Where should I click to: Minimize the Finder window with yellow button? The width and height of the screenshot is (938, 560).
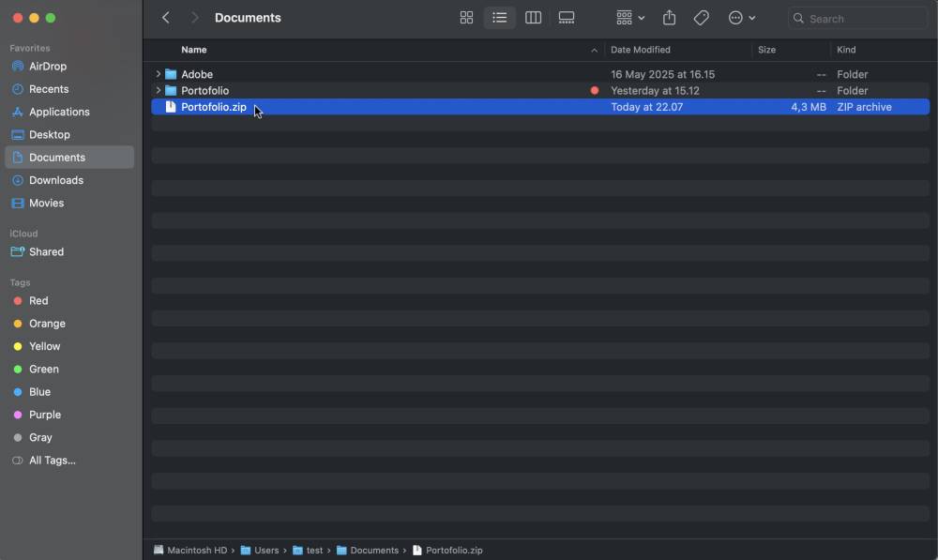click(34, 18)
